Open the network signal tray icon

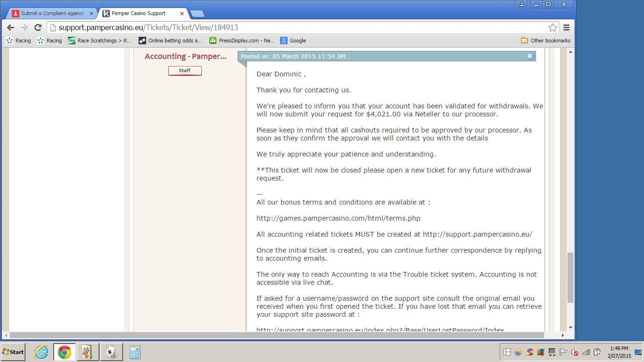pyautogui.click(x=586, y=352)
